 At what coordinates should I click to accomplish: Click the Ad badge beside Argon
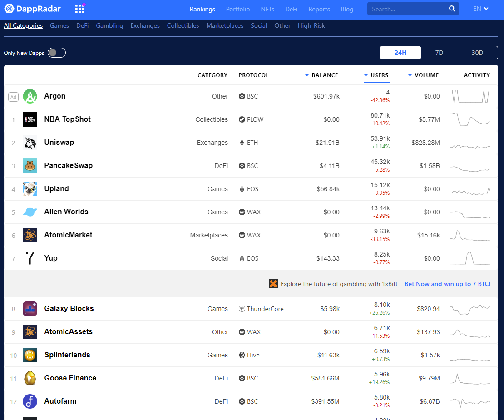13,97
